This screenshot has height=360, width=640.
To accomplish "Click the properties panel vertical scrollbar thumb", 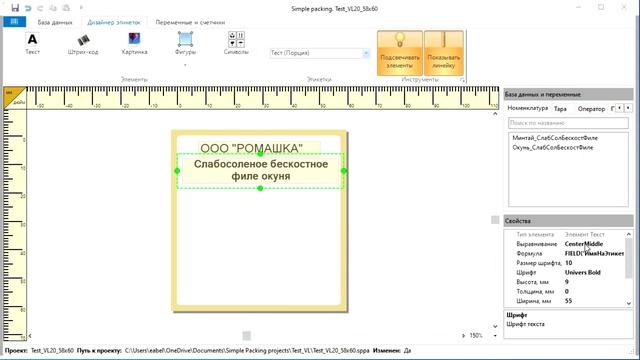I will coord(629,258).
